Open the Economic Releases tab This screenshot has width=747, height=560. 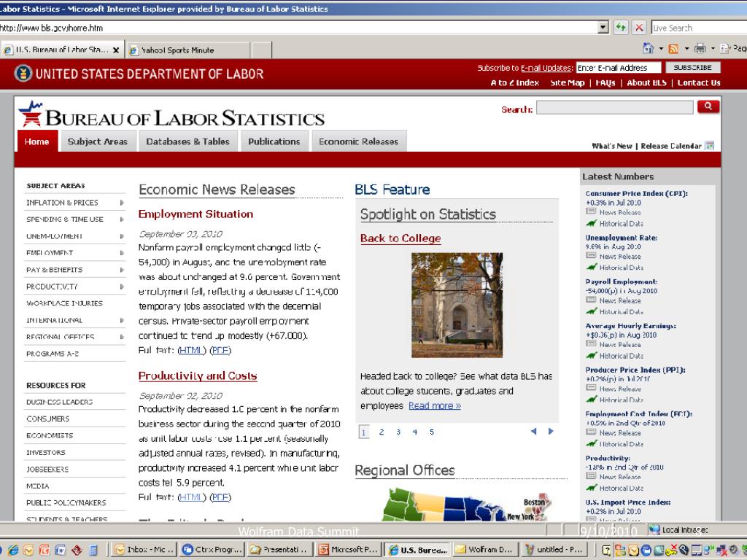coord(359,141)
